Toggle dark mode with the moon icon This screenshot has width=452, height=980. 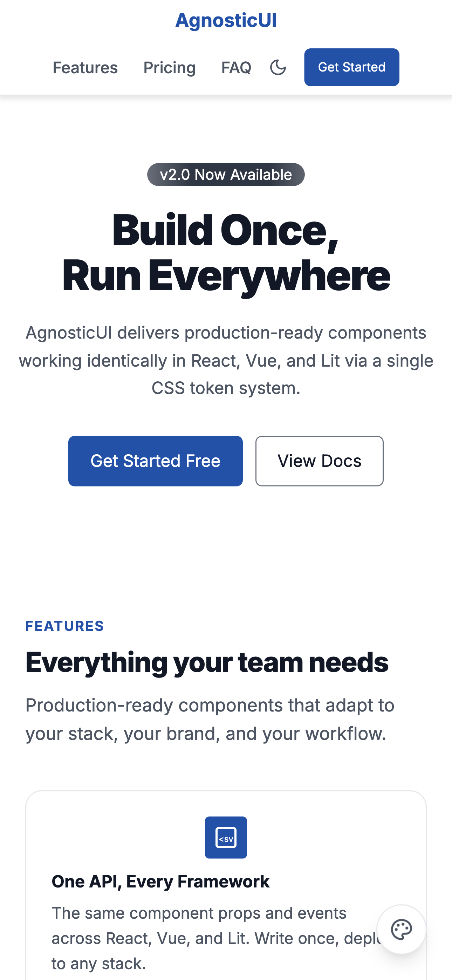point(278,67)
